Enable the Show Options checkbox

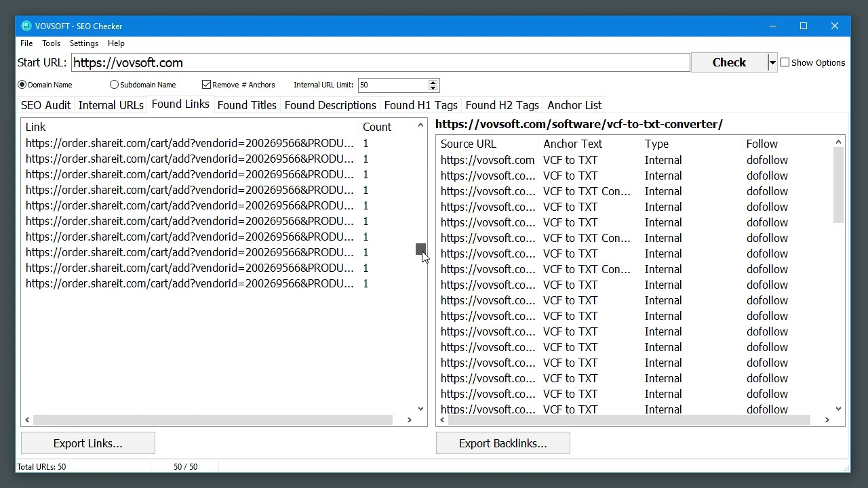pyautogui.click(x=785, y=62)
